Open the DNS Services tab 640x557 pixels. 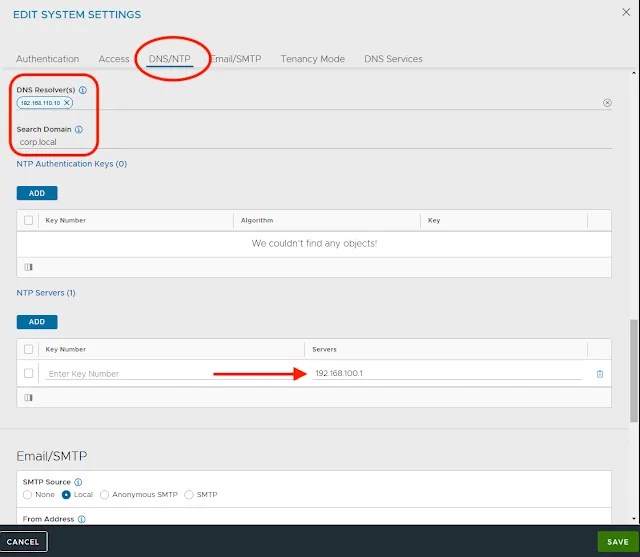point(393,59)
